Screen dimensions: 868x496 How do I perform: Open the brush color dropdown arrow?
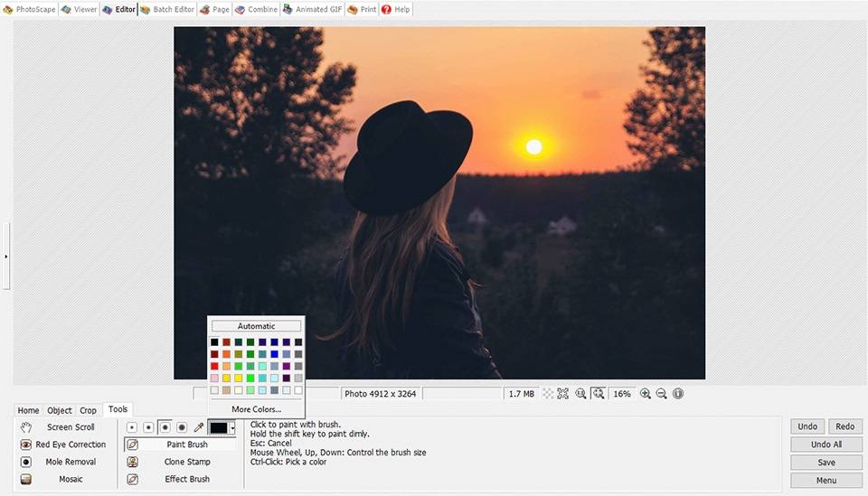(232, 427)
